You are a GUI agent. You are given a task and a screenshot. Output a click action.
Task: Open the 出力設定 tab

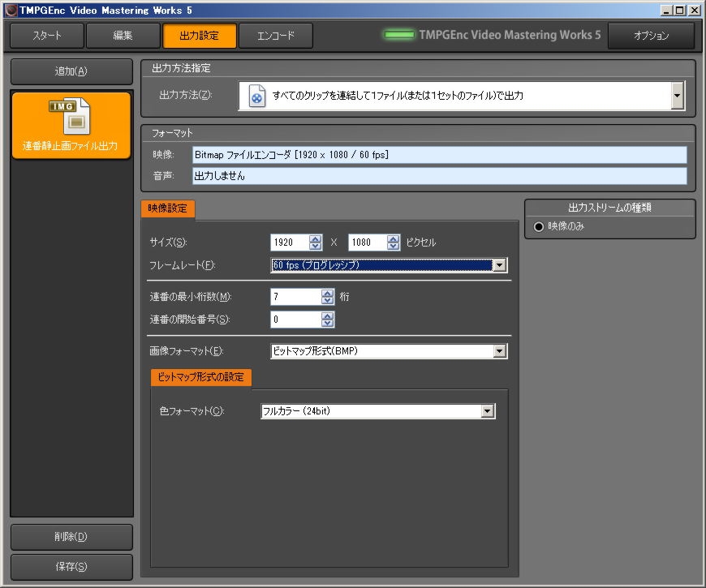199,36
